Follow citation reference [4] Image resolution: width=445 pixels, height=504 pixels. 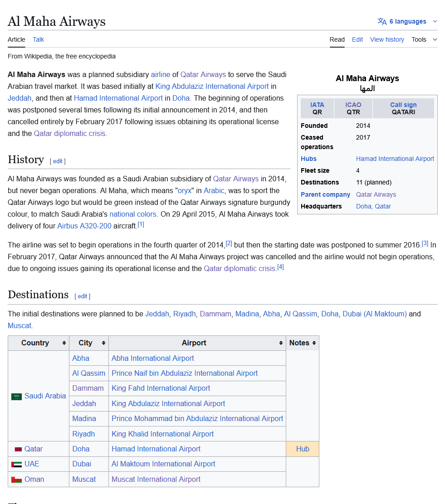click(280, 267)
